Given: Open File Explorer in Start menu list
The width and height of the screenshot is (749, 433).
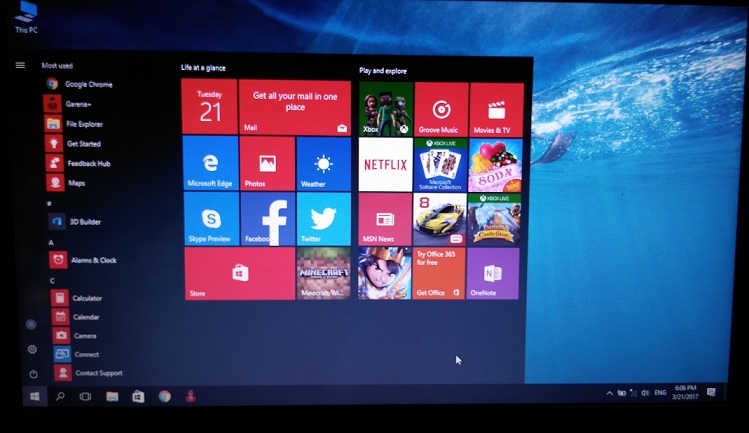Looking at the screenshot, I should click(75, 124).
